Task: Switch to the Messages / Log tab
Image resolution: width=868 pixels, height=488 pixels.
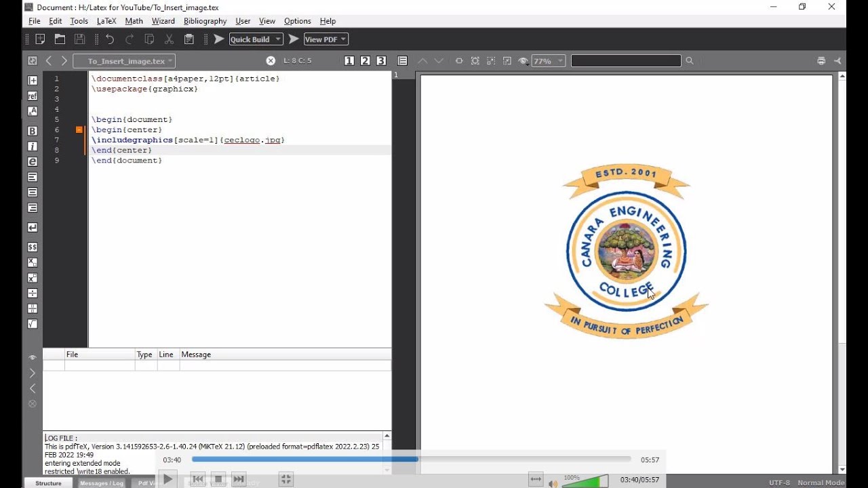Action: (x=102, y=483)
